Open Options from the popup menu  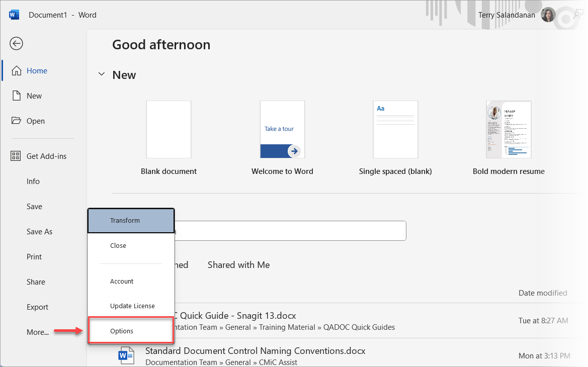coord(131,331)
